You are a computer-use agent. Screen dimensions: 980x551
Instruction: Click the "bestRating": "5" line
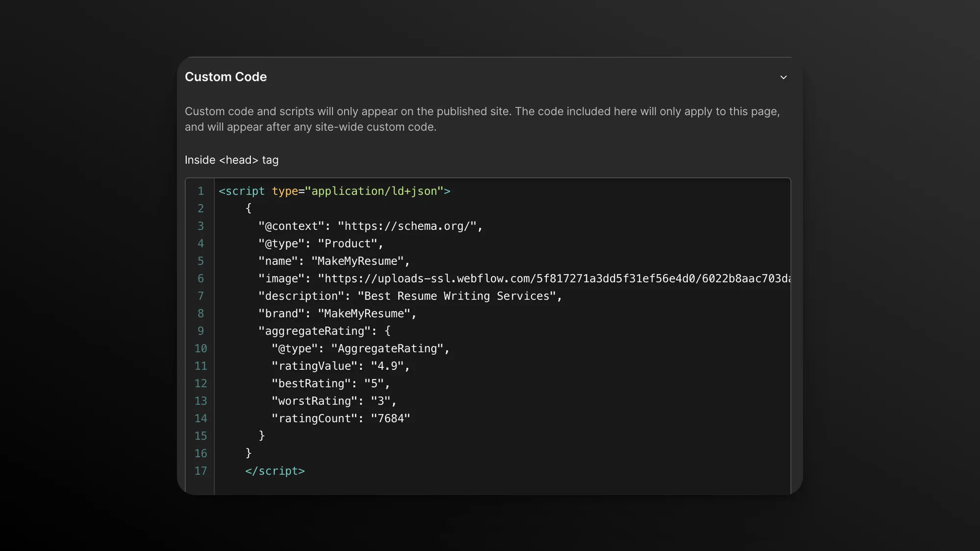331,383
